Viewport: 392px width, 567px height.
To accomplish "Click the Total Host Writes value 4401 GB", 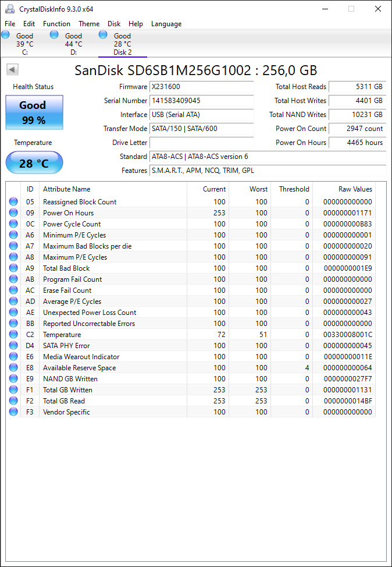I will (x=357, y=101).
